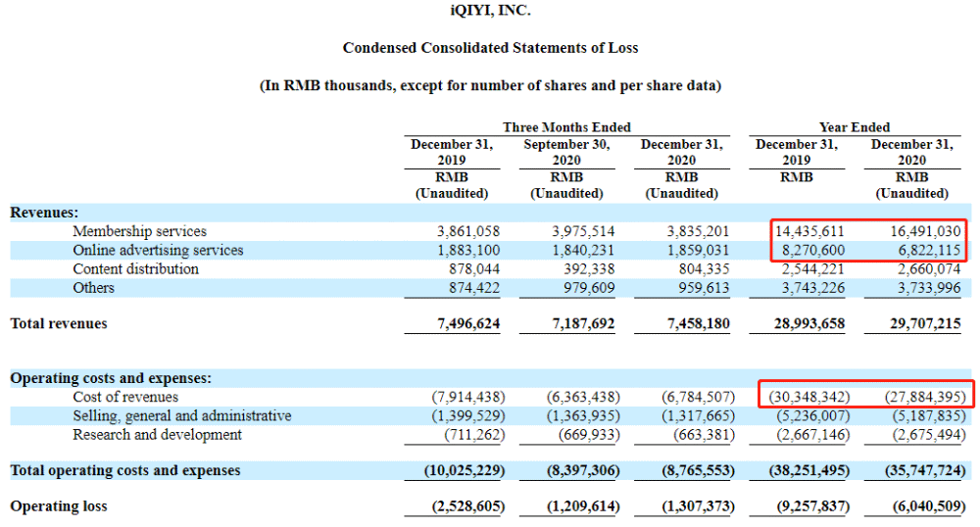The width and height of the screenshot is (980, 527).
Task: Click the 'September 30, 2020' column heading
Action: click(566, 153)
